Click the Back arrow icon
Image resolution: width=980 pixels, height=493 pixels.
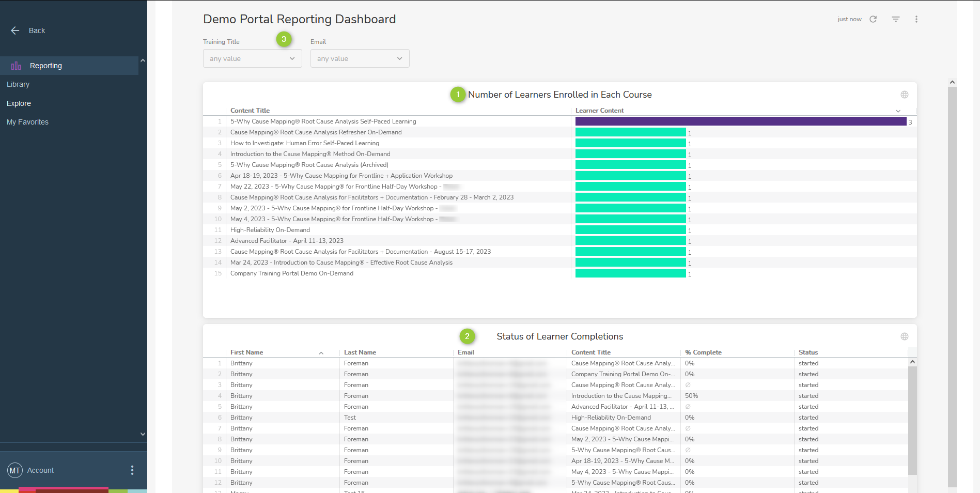click(x=15, y=30)
